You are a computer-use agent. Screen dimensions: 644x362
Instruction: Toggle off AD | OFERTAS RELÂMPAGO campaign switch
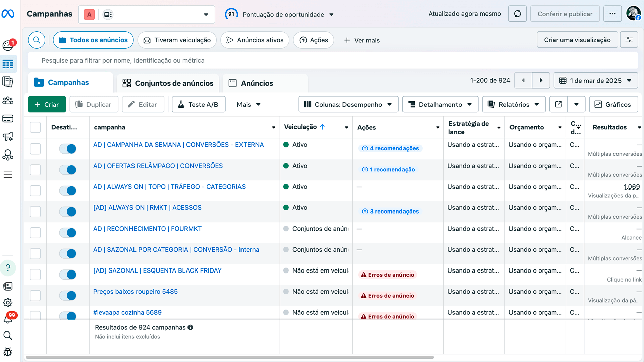[x=68, y=170]
